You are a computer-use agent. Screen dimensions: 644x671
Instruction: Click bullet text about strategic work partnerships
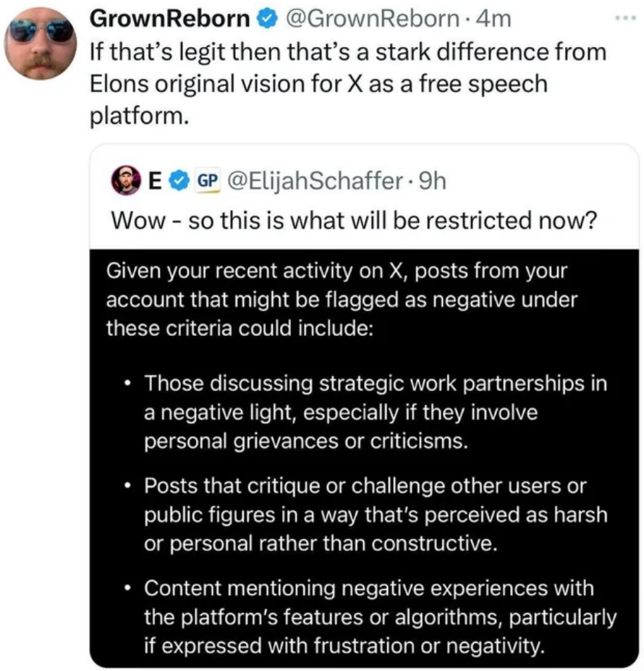click(375, 412)
